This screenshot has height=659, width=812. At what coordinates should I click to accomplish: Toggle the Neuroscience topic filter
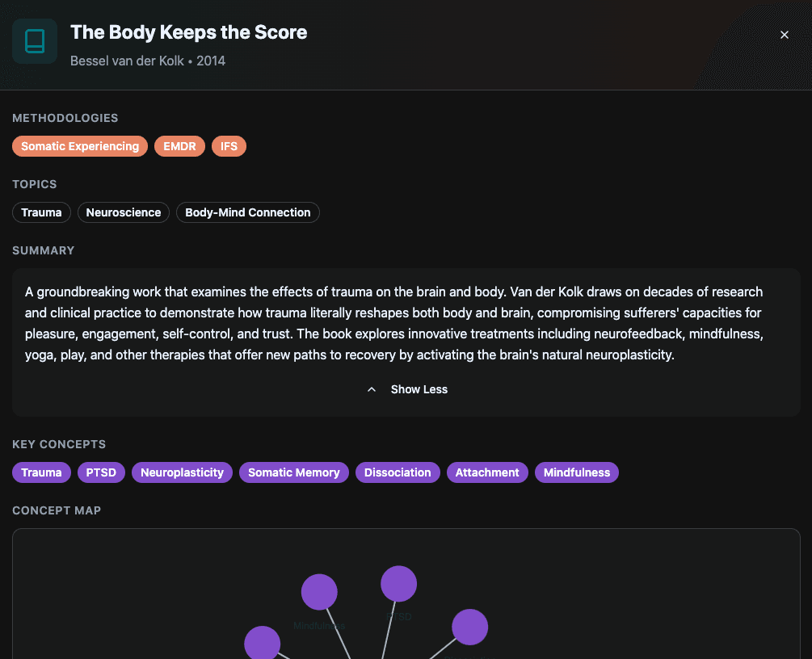point(123,212)
